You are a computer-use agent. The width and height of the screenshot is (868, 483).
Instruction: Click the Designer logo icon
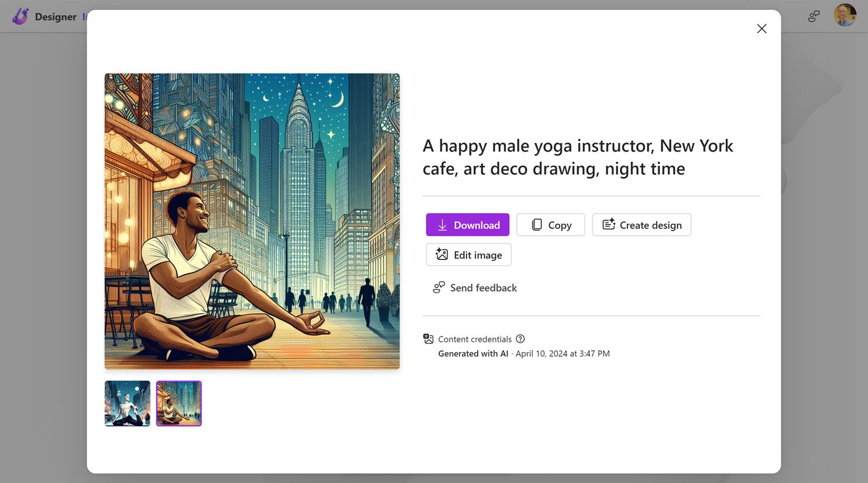point(20,16)
